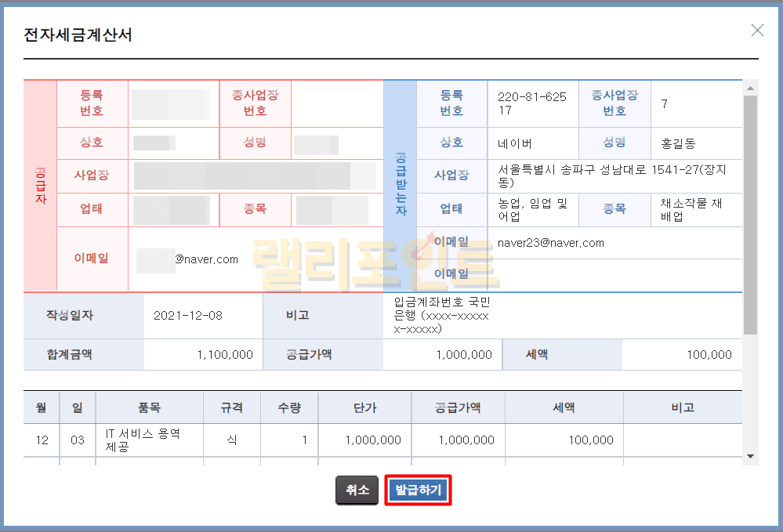Click the 합계금액 value 1,100,000
Viewport: 783px width, 532px height.
225,355
